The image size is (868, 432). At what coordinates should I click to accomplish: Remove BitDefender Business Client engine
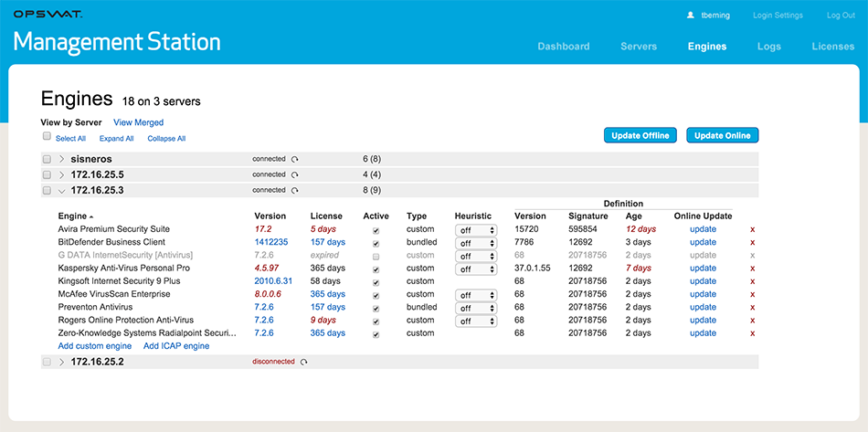point(752,242)
